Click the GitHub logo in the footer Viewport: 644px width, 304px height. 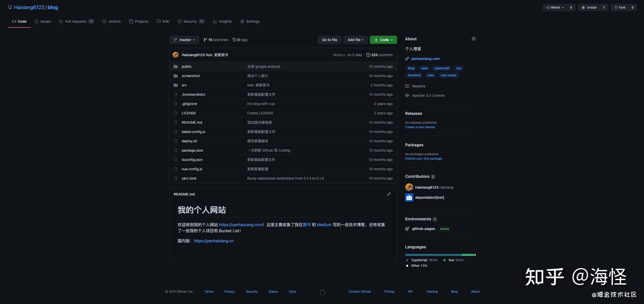click(322, 292)
